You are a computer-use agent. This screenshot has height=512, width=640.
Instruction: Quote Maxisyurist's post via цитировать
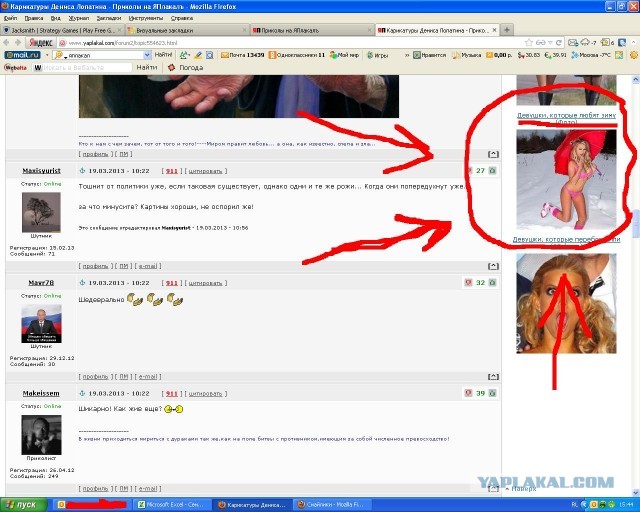coord(205,171)
